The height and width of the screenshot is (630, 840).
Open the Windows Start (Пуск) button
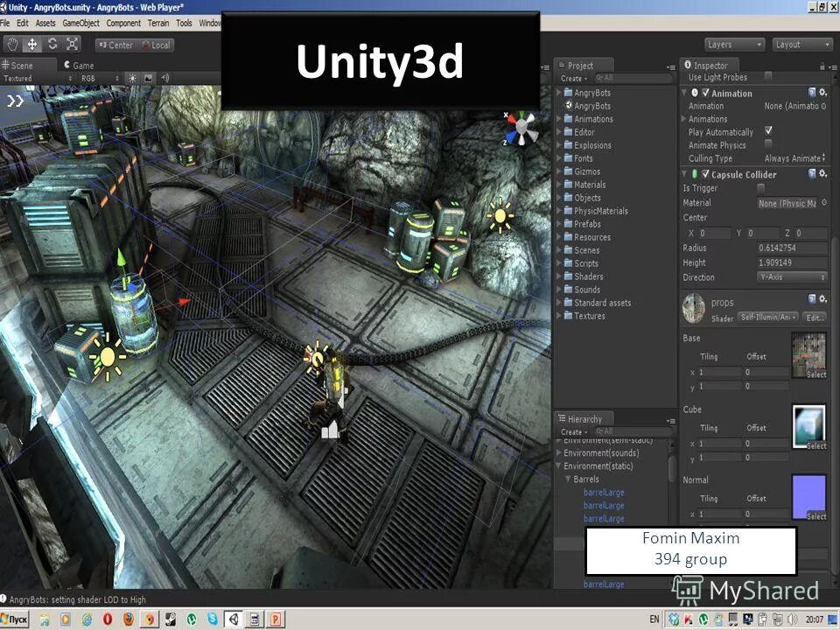pos(15,619)
